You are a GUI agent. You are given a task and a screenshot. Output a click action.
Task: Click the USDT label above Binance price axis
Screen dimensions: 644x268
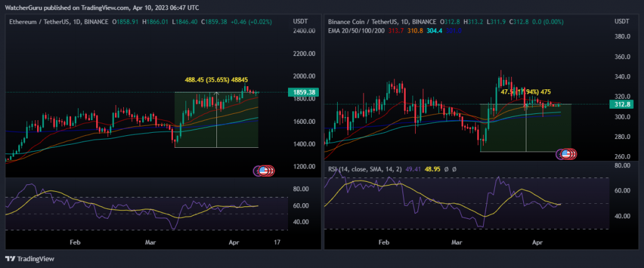pyautogui.click(x=621, y=21)
